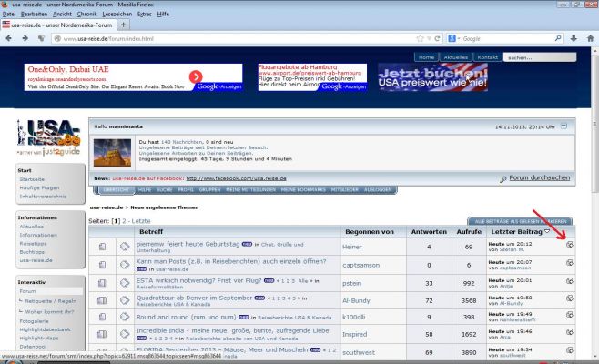The width and height of the screenshot is (599, 364).
Task: Click AUSLOGGEN in forum menu
Action: [378, 190]
